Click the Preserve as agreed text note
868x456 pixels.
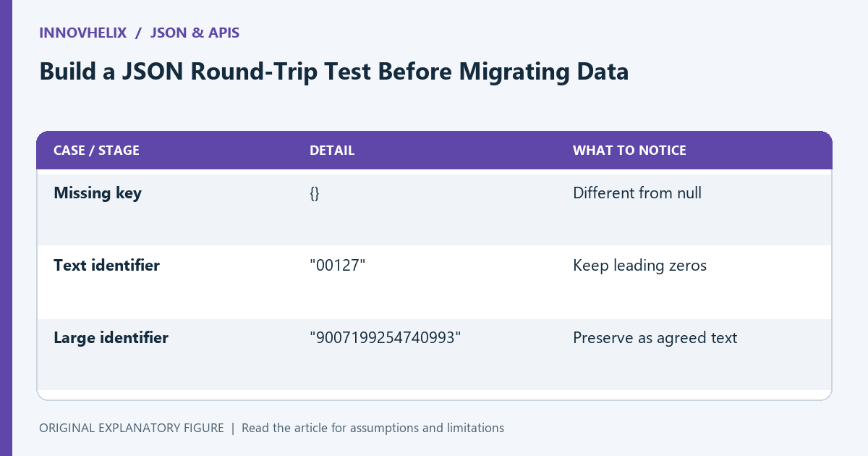(655, 338)
